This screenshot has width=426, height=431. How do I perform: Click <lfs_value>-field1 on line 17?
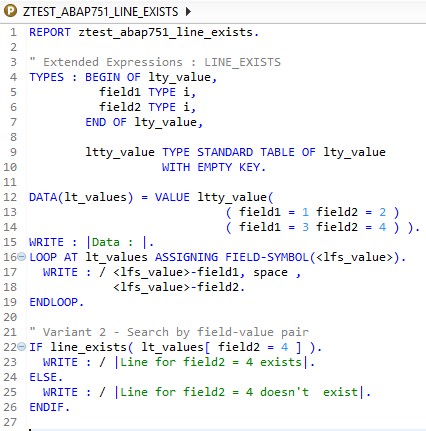[x=176, y=272]
